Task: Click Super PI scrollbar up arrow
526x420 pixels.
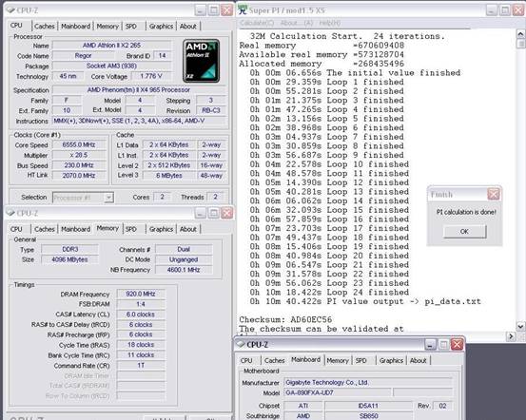Action: pyautogui.click(x=520, y=33)
